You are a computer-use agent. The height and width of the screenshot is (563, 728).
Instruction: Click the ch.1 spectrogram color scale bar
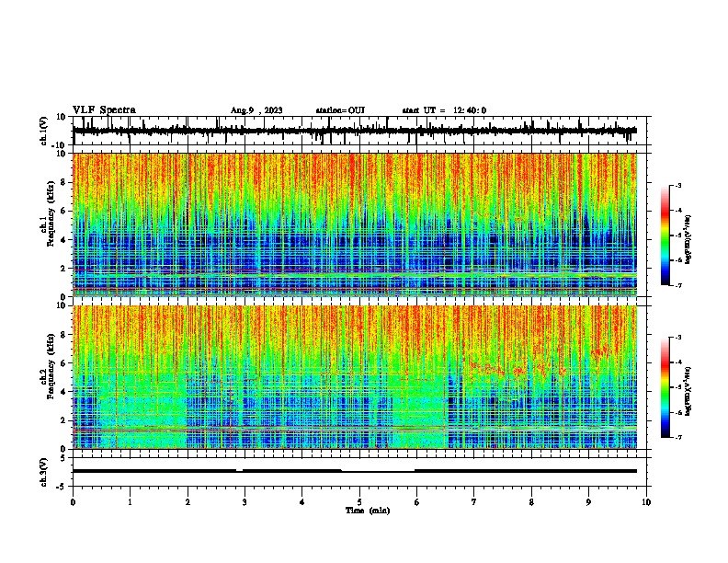665,235
